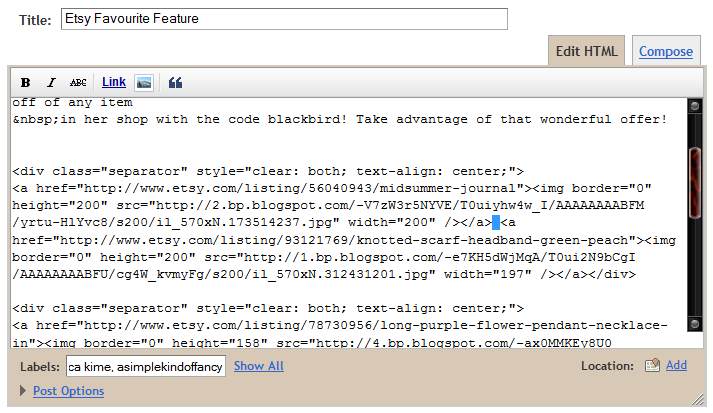Click the location map icon next to Add
The image size is (713, 413).
(x=652, y=365)
